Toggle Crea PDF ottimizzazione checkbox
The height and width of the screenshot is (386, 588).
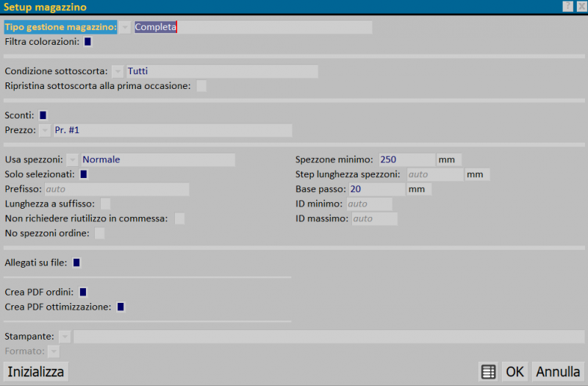121,307
